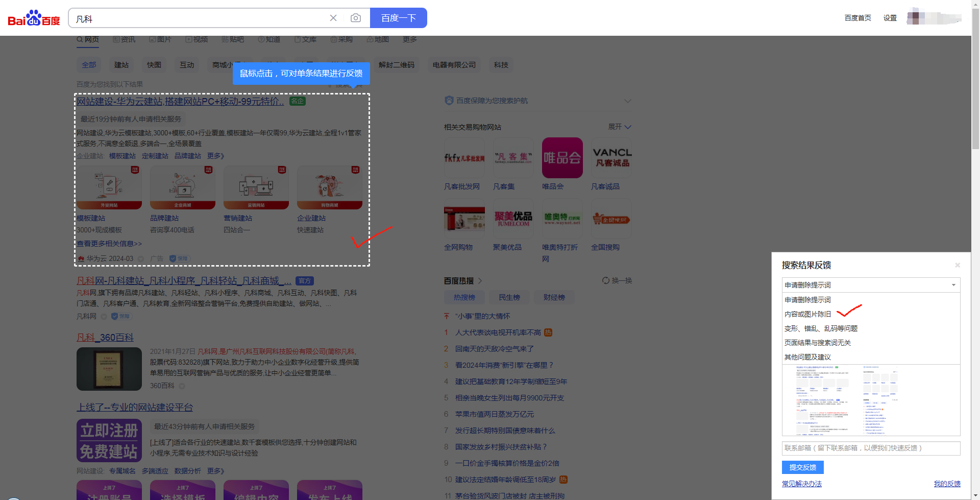Click 全网购物 site icon
The image size is (980, 500).
[464, 219]
